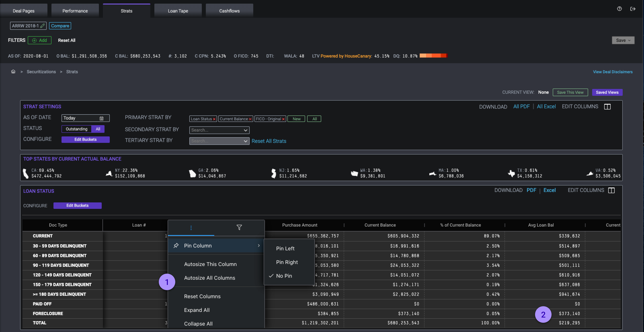The height and width of the screenshot is (332, 644).
Task: Open filter tab icon in column menu
Action: (x=239, y=227)
